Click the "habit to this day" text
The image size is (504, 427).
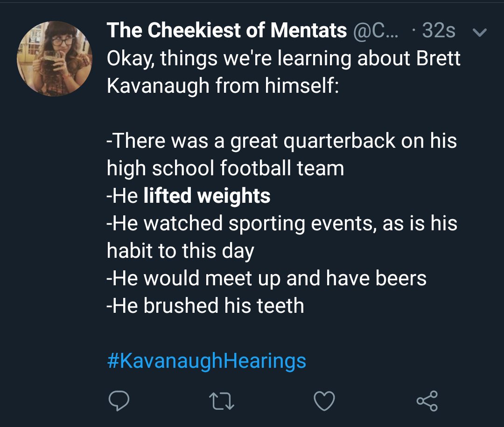[180, 251]
